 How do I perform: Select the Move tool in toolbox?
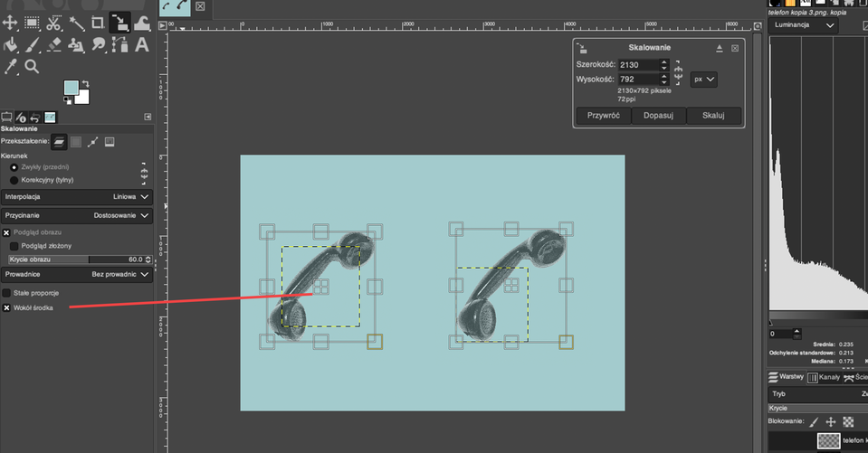pyautogui.click(x=10, y=22)
